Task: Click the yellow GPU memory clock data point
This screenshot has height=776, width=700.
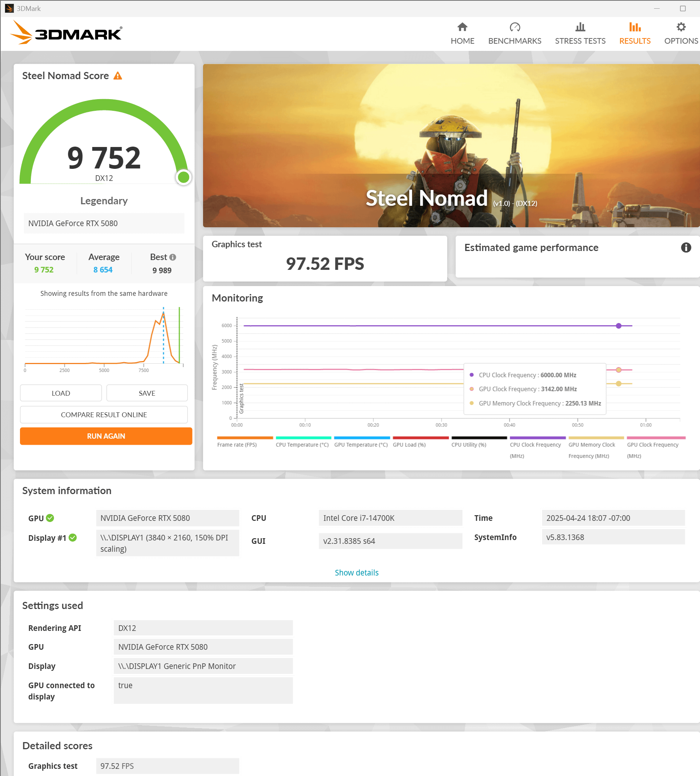Action: (x=619, y=384)
